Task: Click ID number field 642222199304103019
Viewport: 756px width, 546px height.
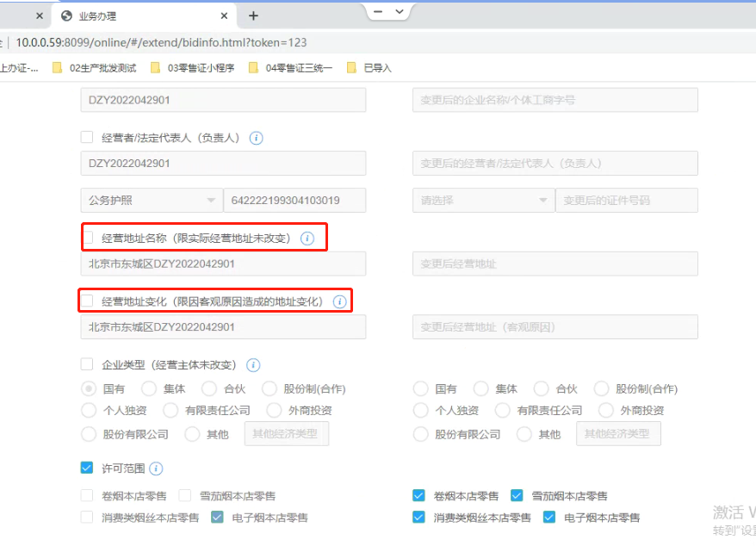Action: coord(294,200)
